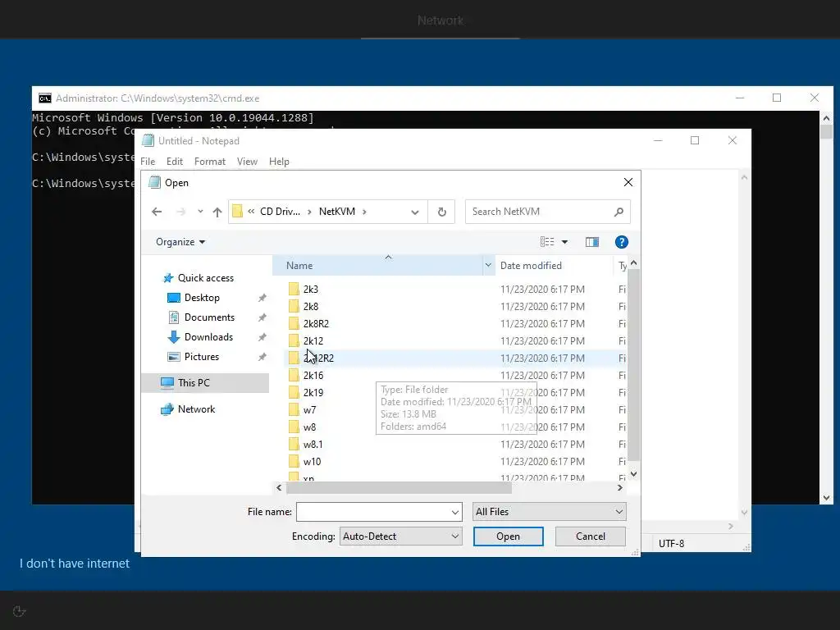Viewport: 840px width, 630px height.
Task: Open Notepad View menu
Action: (247, 162)
